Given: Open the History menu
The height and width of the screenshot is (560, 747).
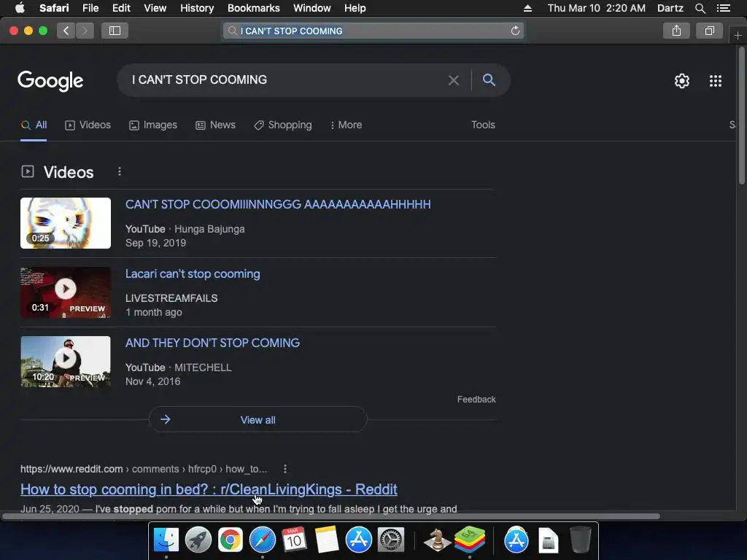Looking at the screenshot, I should point(197,8).
